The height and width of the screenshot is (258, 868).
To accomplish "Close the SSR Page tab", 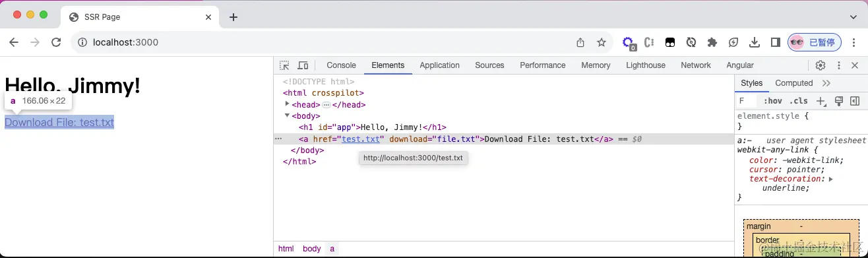I will (x=209, y=17).
